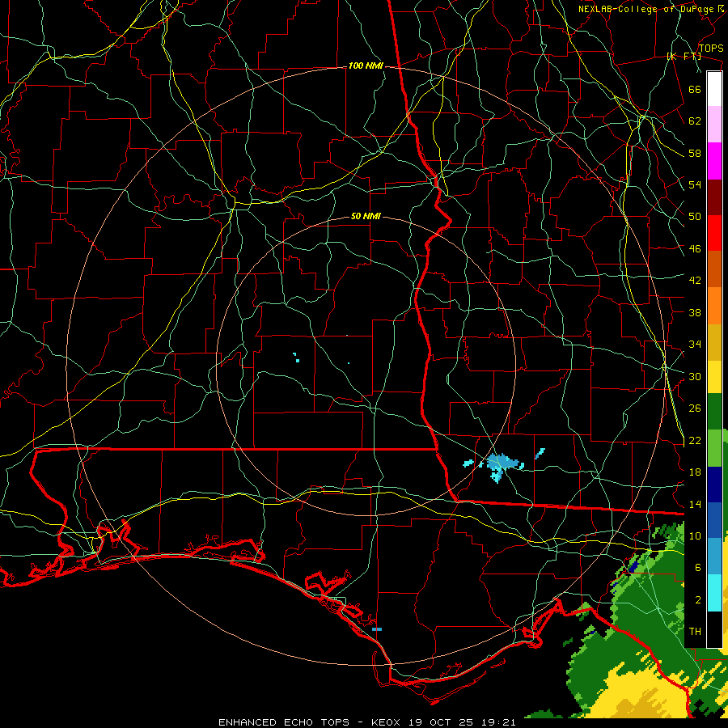Click the legend value 10
Screen dimensions: 728x728
695,535
